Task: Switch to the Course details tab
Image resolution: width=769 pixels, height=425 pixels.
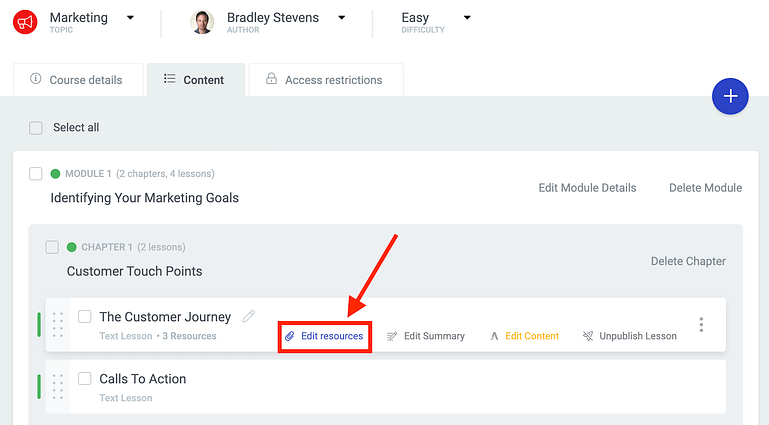Action: 76,80
